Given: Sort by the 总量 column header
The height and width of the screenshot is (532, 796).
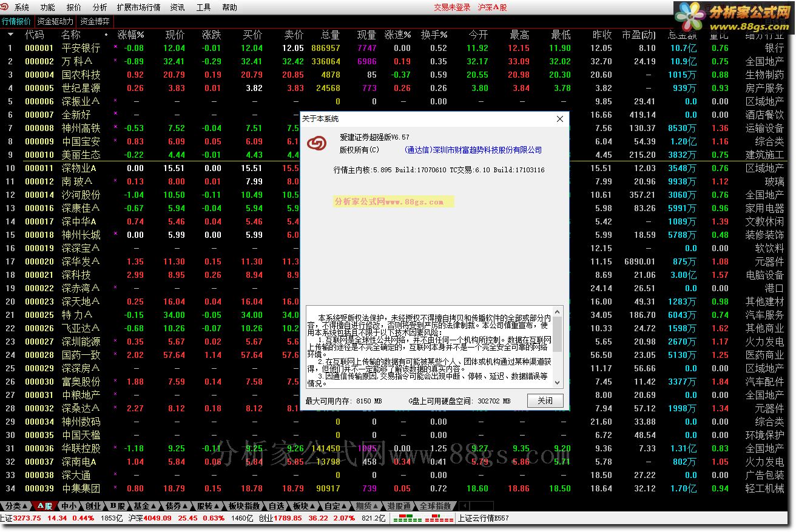Looking at the screenshot, I should [x=330, y=35].
